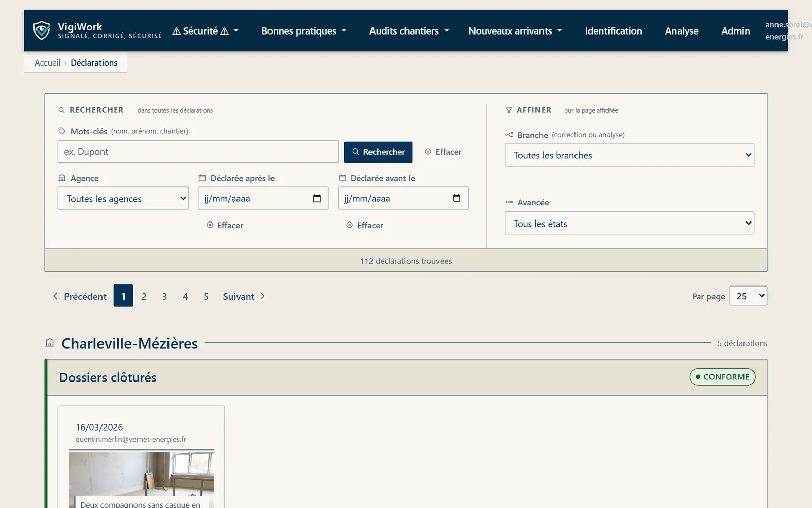Screen dimensions: 812x508
Task: Open calendar picker for Déclarée après le
Action: click(x=317, y=198)
